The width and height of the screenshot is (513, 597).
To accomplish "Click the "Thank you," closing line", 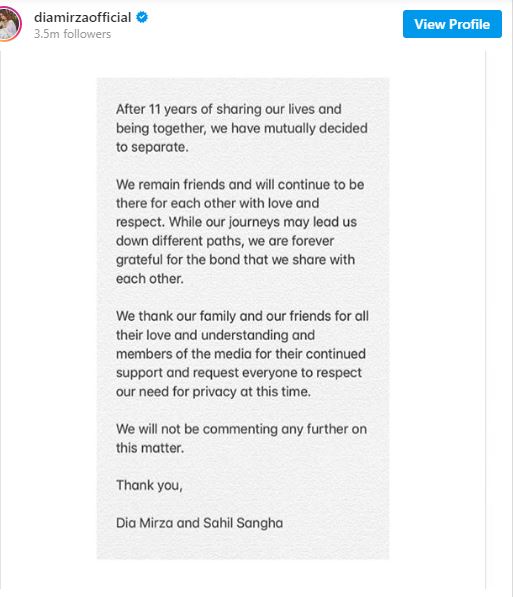I will pos(149,485).
